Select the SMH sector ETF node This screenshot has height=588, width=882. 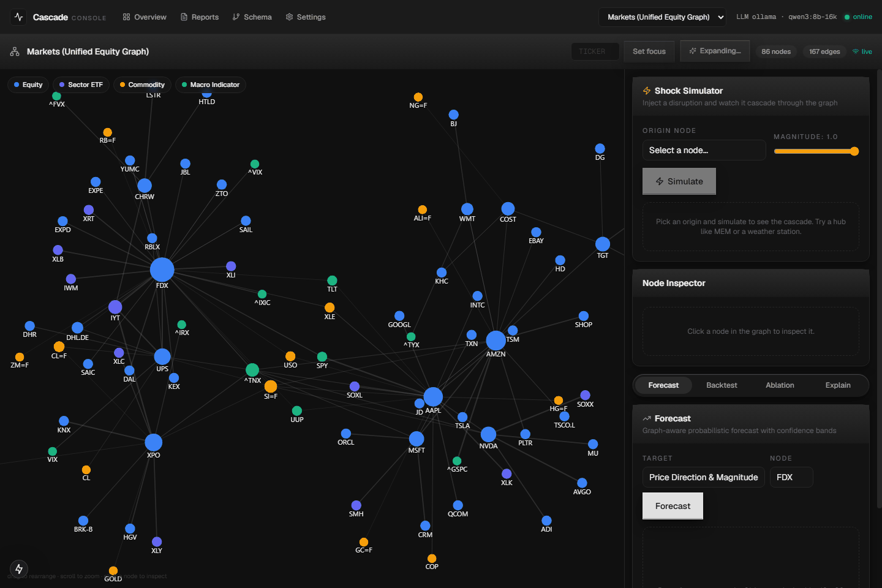356,505
